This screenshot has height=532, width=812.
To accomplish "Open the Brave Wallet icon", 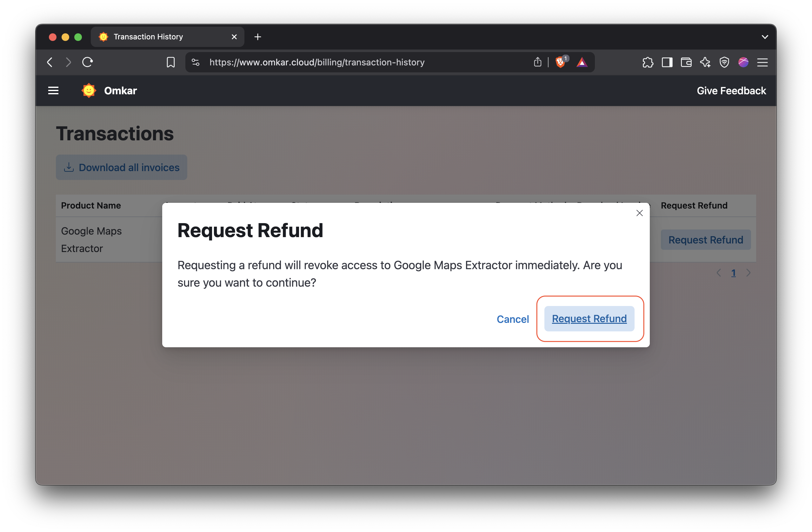I will point(686,63).
